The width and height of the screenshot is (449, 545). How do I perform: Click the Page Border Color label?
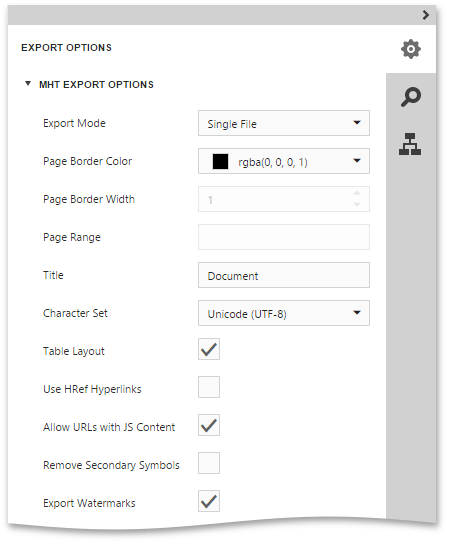87,161
